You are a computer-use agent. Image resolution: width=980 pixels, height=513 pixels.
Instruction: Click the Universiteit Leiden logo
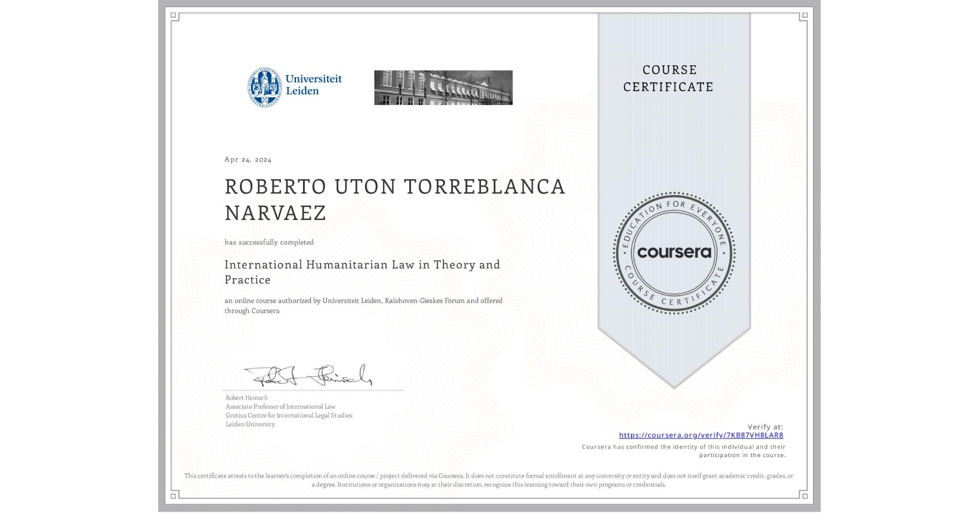coord(295,87)
